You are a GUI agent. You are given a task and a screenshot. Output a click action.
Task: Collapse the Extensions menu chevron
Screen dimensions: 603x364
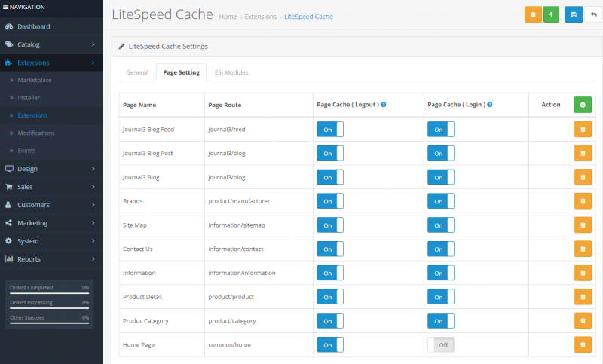pyautogui.click(x=93, y=63)
